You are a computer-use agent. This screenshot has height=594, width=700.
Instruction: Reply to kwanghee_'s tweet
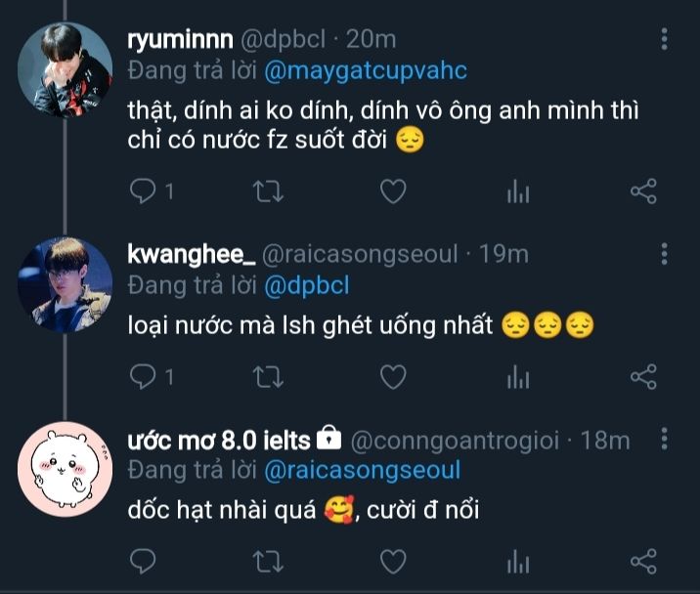pyautogui.click(x=143, y=376)
